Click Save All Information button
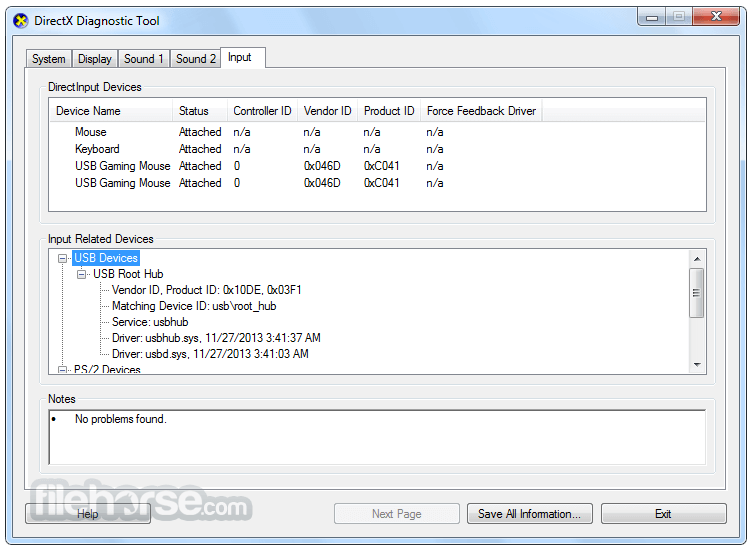752x551 pixels. pyautogui.click(x=529, y=514)
